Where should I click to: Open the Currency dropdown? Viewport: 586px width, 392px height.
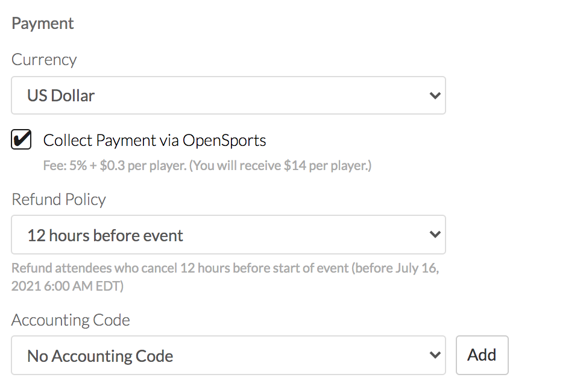[x=228, y=95]
